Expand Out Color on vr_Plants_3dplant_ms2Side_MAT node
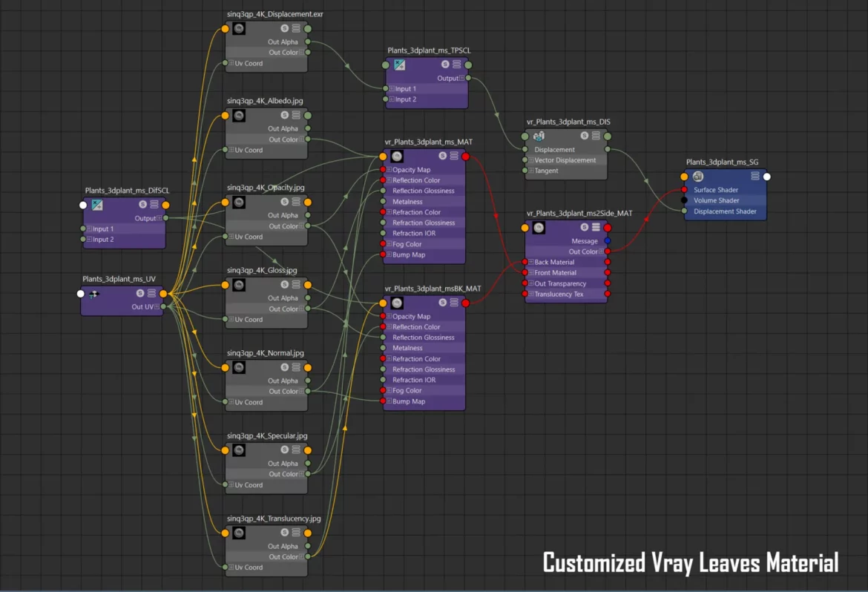Image resolution: width=868 pixels, height=592 pixels. coord(602,252)
